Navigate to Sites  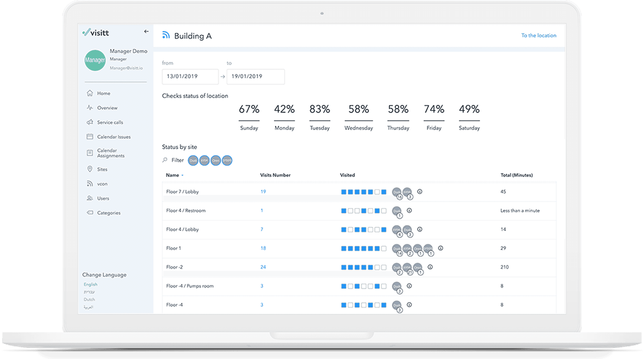coord(97,169)
